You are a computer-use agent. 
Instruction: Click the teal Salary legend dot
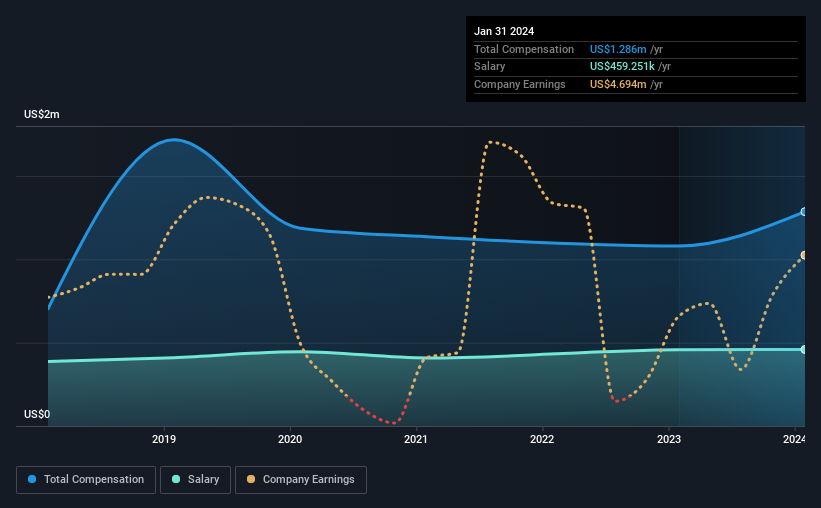click(x=176, y=479)
